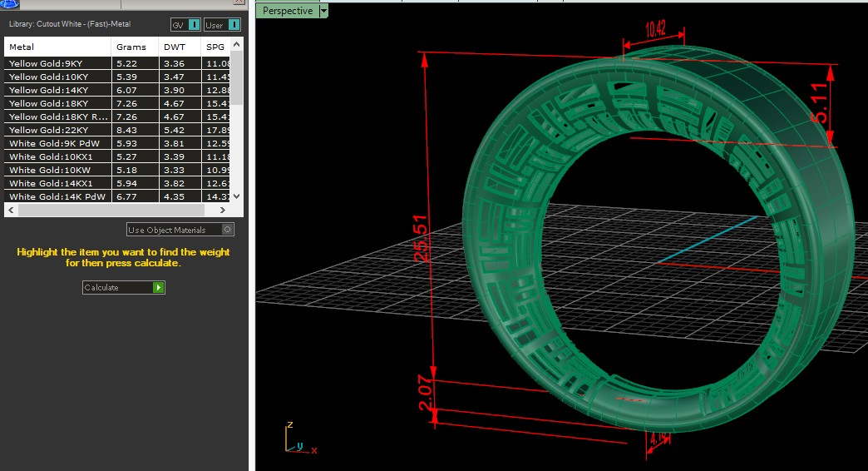Sort the table by Grams column header
The height and width of the screenshot is (471, 868).
click(131, 47)
